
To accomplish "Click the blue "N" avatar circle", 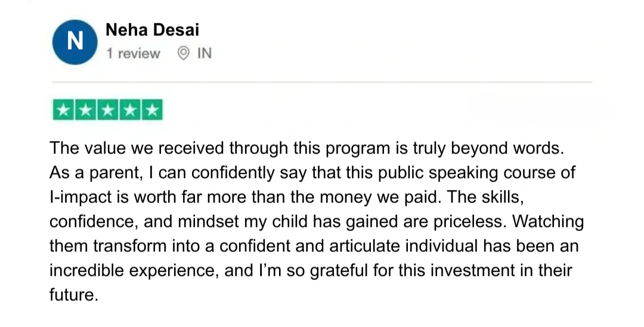I will pos(75,42).
